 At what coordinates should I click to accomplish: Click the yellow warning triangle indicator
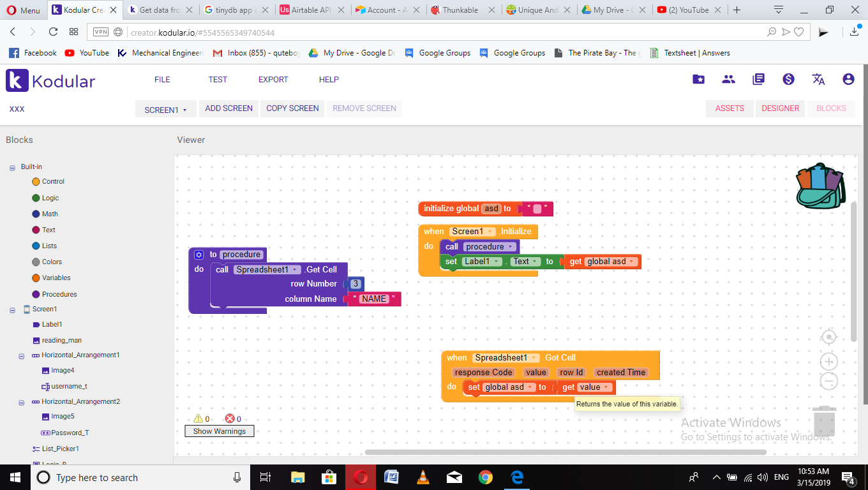[x=198, y=419]
